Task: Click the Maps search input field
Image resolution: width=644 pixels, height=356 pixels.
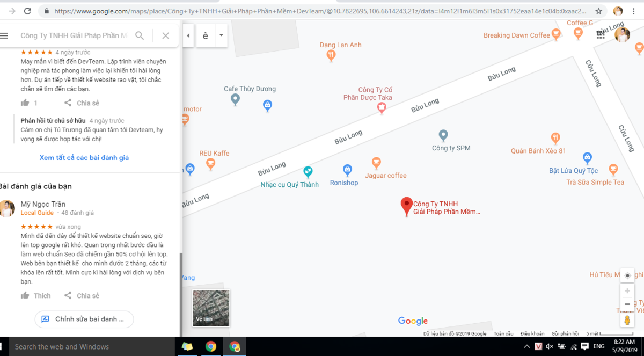Action: 74,35
